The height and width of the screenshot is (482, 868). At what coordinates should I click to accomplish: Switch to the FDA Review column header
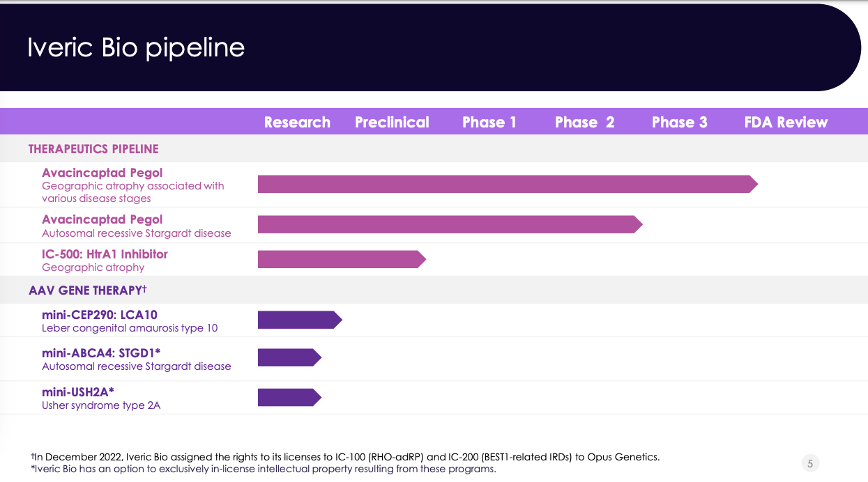pos(784,121)
